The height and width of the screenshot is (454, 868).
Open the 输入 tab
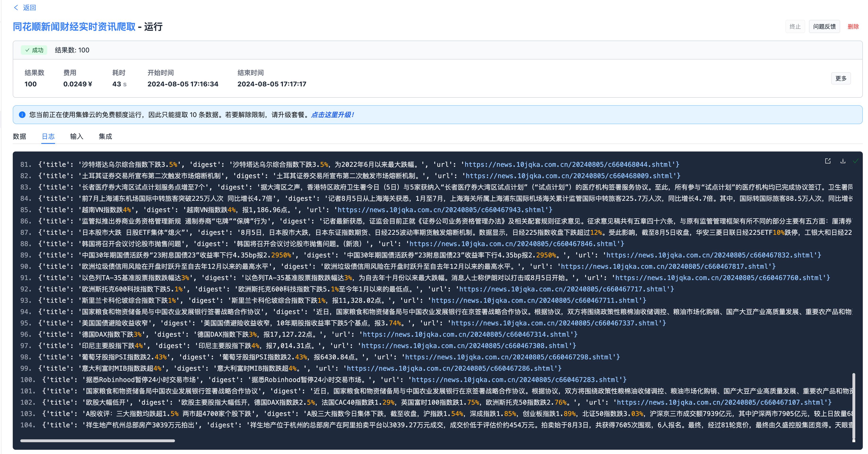(77, 136)
